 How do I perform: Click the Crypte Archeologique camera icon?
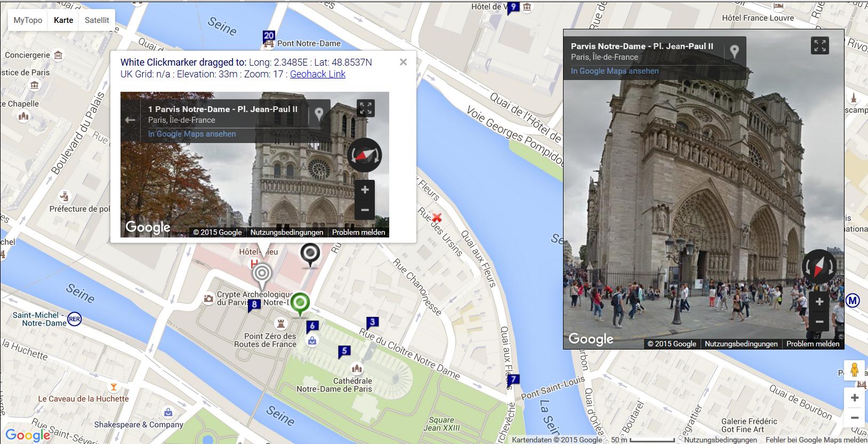click(x=208, y=299)
